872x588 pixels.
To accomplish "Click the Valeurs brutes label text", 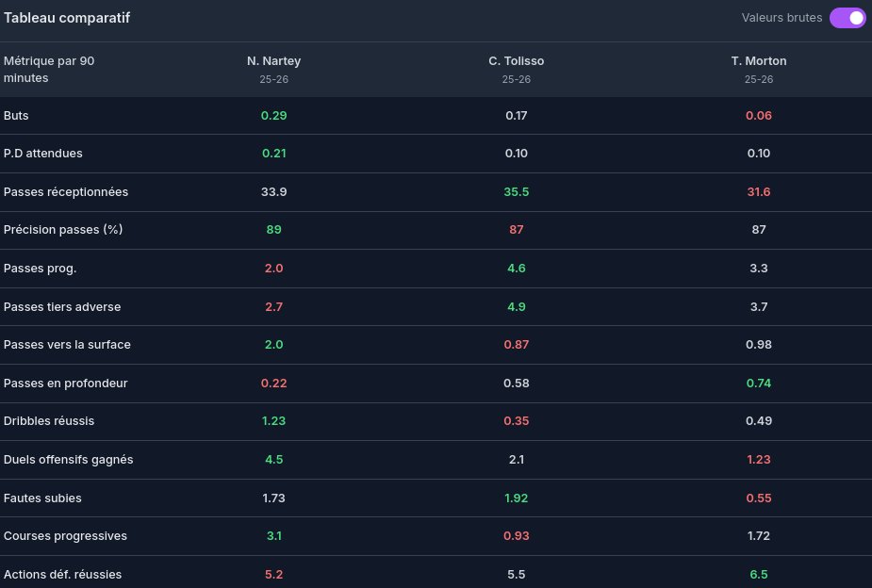I will click(x=782, y=18).
